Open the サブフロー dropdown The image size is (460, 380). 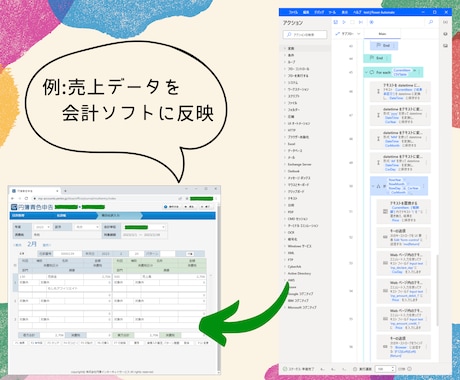click(348, 34)
